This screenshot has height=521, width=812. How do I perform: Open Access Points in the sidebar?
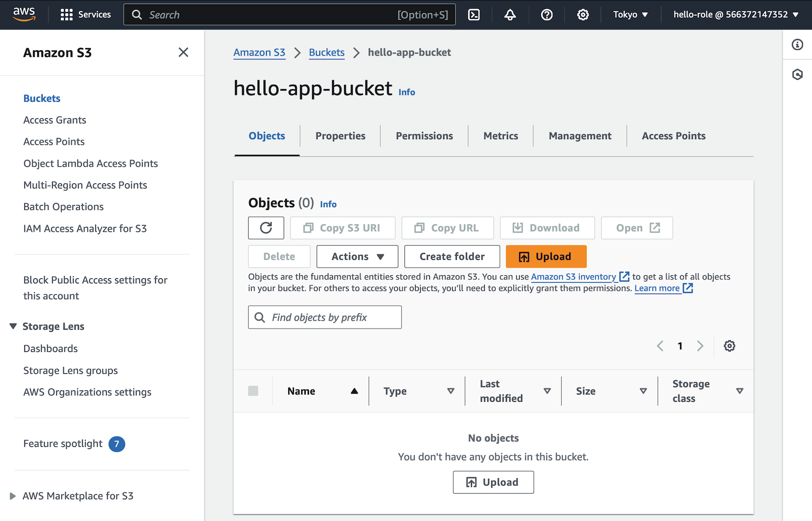pos(54,142)
